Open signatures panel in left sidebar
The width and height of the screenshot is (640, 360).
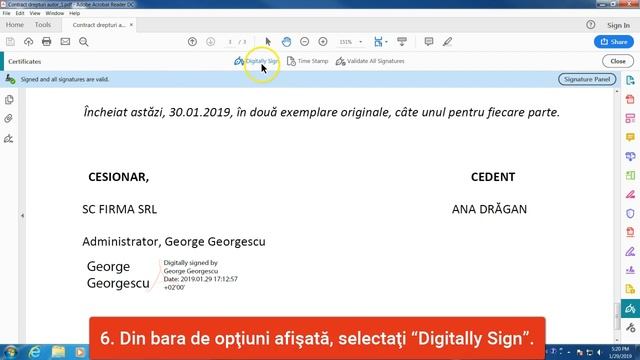coord(9,139)
